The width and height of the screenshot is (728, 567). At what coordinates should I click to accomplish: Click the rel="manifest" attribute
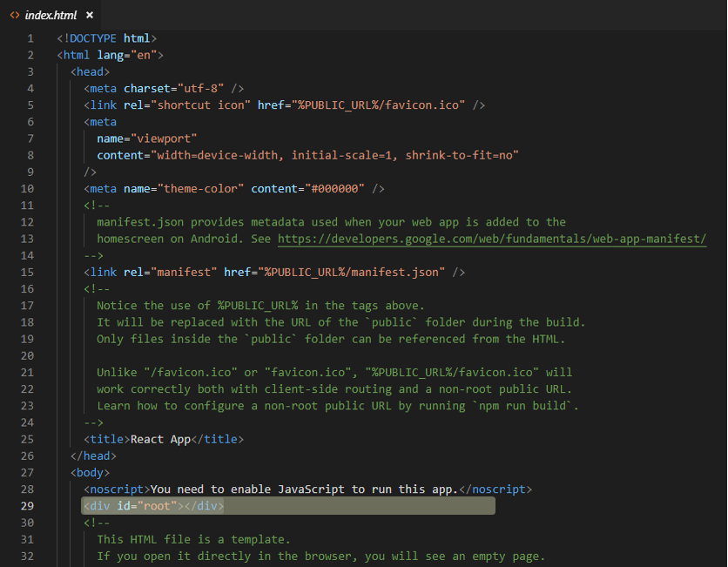(170, 272)
